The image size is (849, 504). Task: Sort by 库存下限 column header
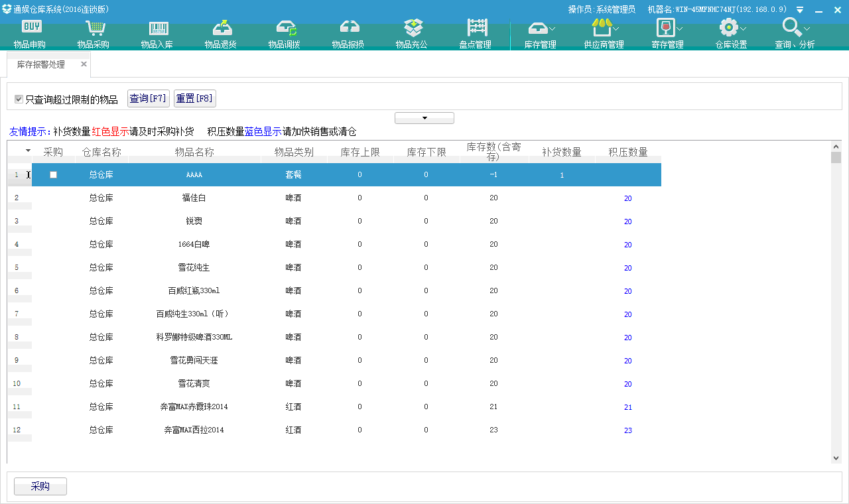point(426,152)
